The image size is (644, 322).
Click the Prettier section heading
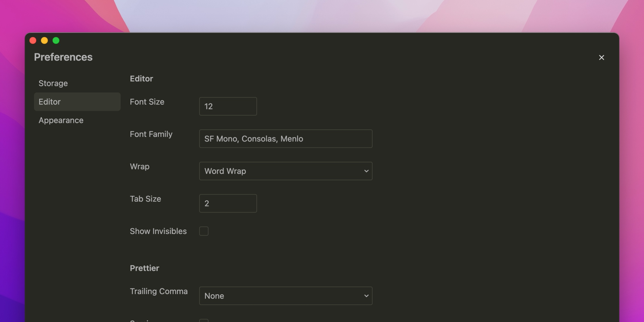pos(145,268)
